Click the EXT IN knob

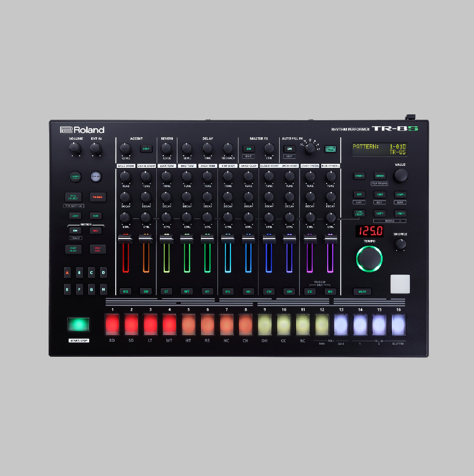pyautogui.click(x=96, y=148)
